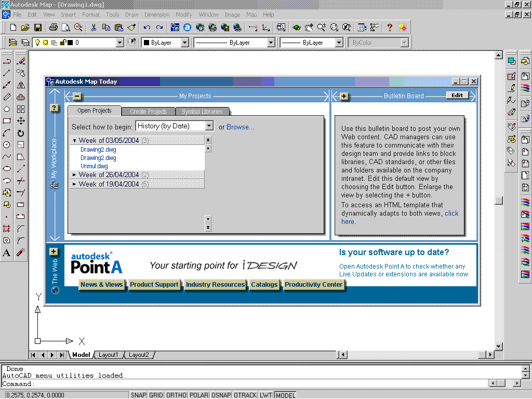This screenshot has width=532, height=399.
Task: Select the Mirror modify tool
Action: [21, 85]
